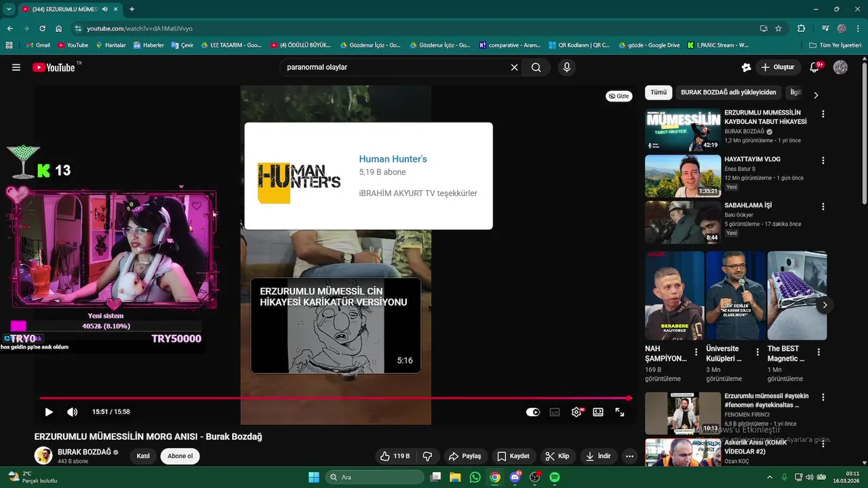Download the video with İndir
Viewport: 868px width, 488px height.
coord(599,456)
